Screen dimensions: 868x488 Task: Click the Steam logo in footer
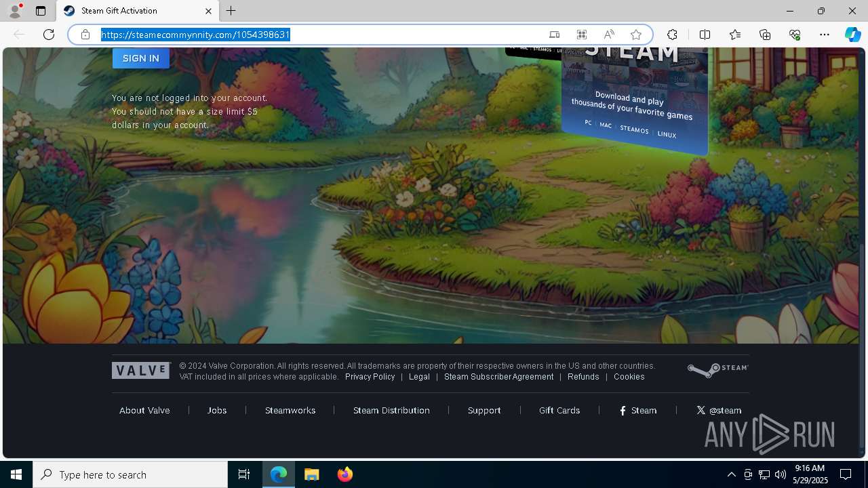717,369
